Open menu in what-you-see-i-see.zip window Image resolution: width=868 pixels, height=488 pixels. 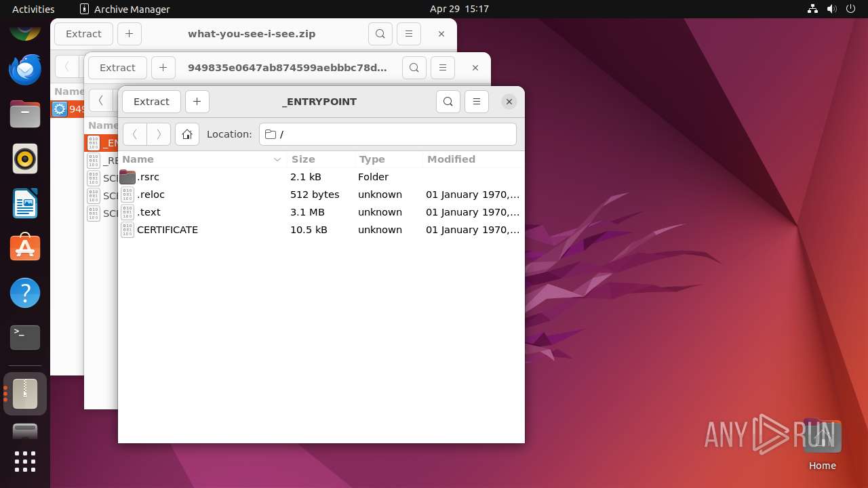[x=408, y=34]
